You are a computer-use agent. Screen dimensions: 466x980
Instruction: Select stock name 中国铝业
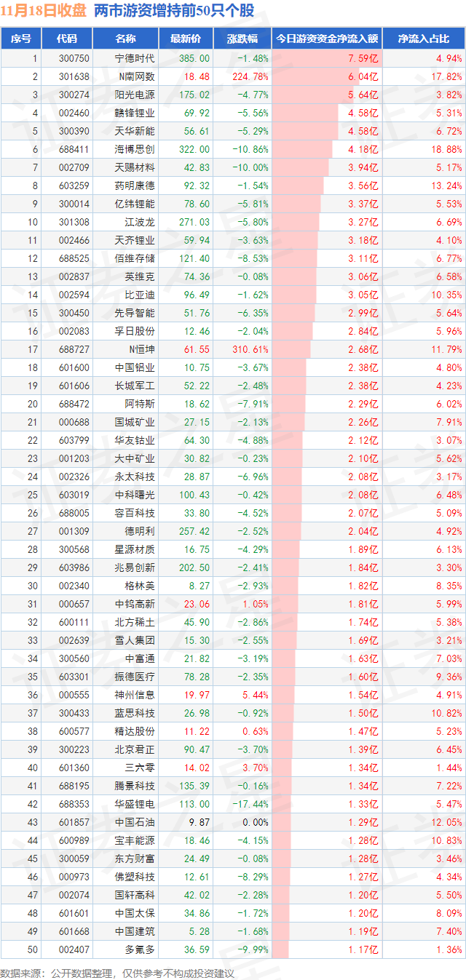coord(135,367)
